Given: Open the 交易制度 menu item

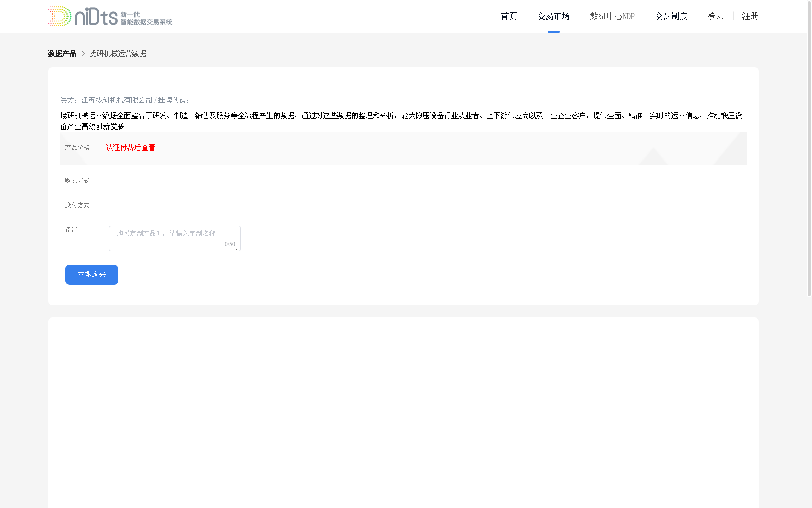Looking at the screenshot, I should [671, 16].
